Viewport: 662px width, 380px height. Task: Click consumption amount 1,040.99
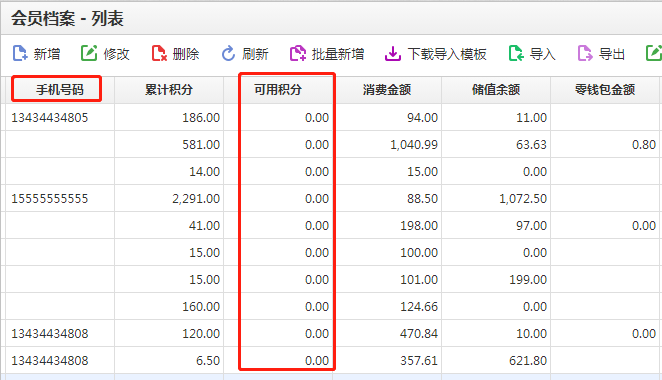coord(414,144)
